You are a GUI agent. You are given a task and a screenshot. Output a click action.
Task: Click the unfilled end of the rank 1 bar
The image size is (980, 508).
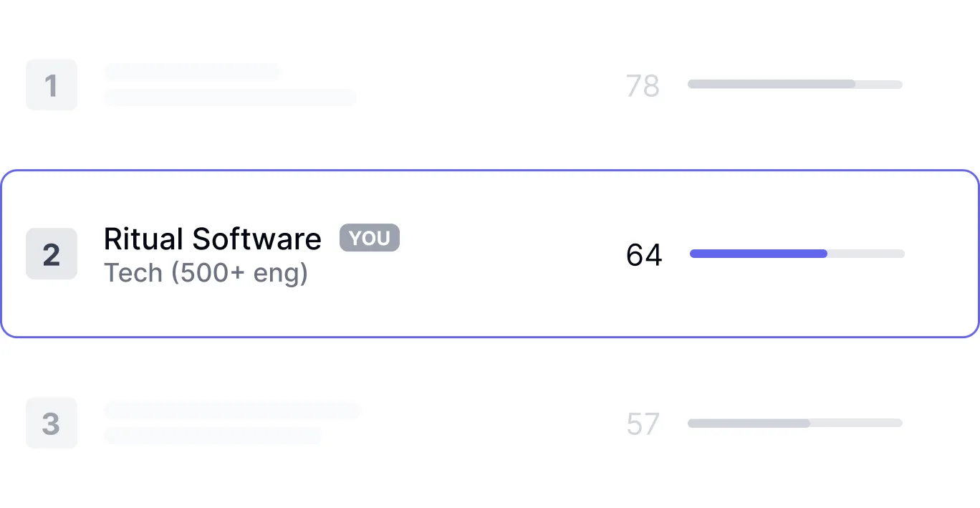(879, 85)
